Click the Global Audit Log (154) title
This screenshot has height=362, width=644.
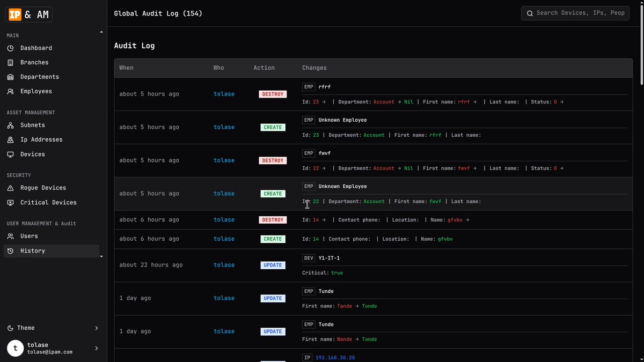pos(158,13)
